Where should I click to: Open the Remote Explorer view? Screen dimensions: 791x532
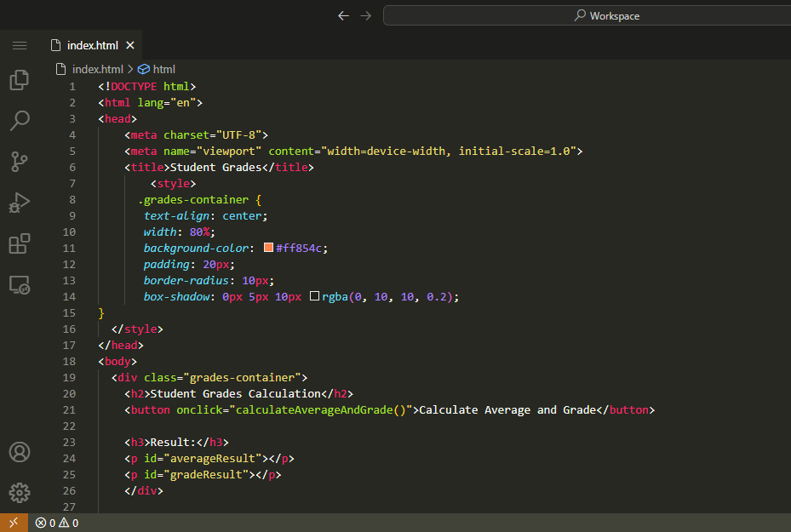click(x=20, y=285)
